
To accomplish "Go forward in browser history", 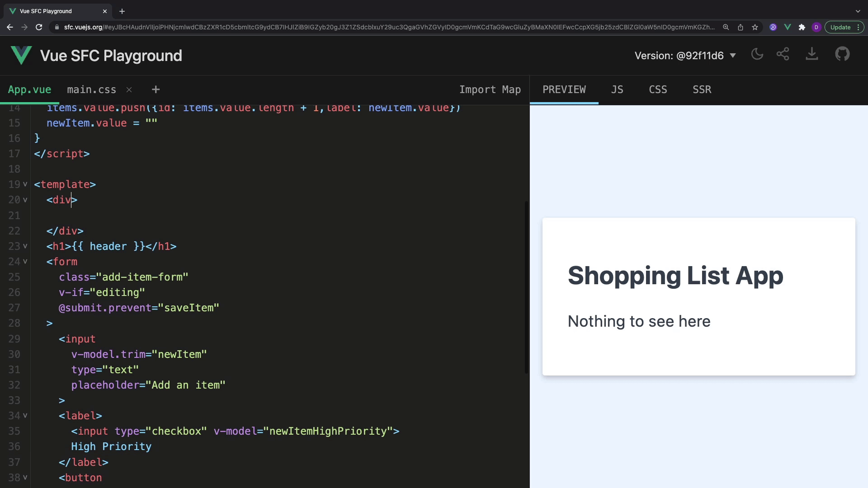I will [24, 27].
